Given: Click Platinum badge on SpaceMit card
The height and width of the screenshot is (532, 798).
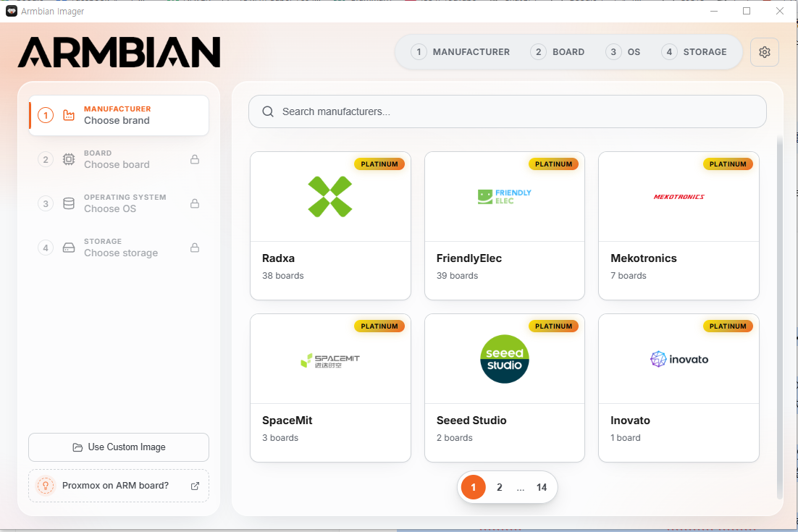Looking at the screenshot, I should pyautogui.click(x=379, y=326).
